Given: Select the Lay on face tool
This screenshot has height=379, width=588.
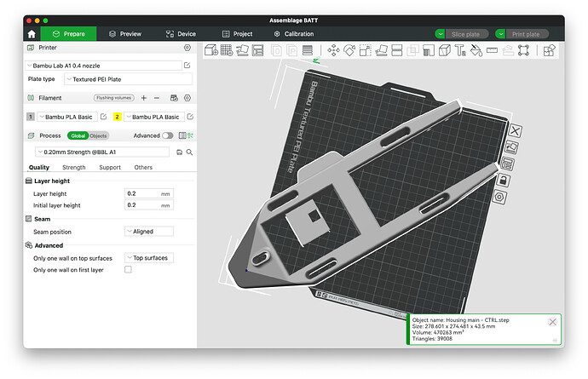Looking at the screenshot, I should (382, 50).
